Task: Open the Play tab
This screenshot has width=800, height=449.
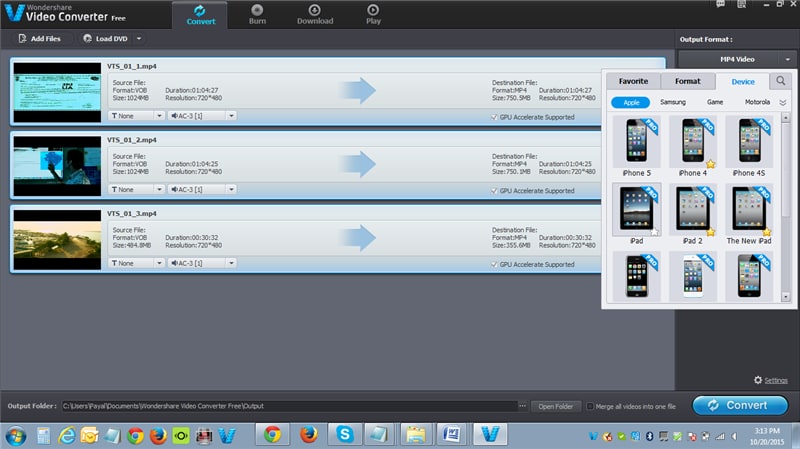Action: [373, 14]
